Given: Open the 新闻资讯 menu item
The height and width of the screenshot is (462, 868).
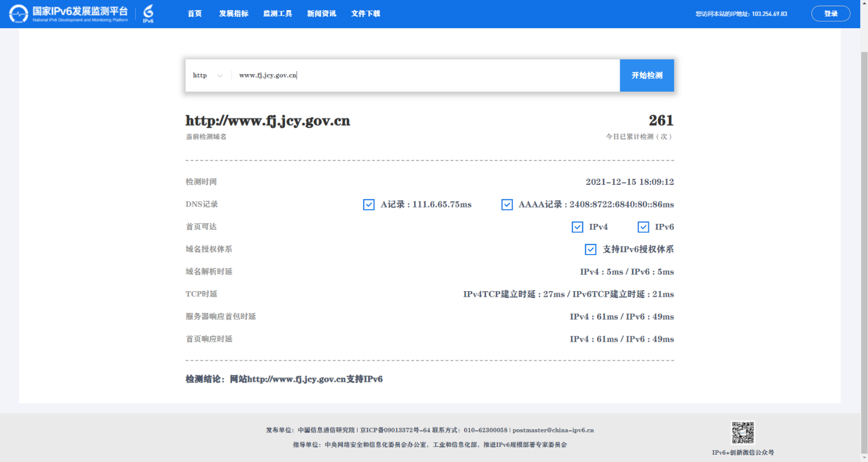Looking at the screenshot, I should [x=321, y=14].
